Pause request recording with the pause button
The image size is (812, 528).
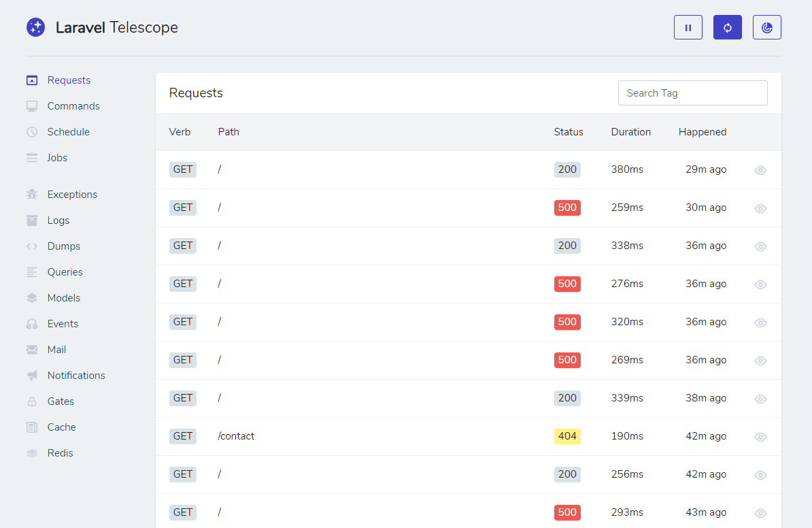(688, 27)
